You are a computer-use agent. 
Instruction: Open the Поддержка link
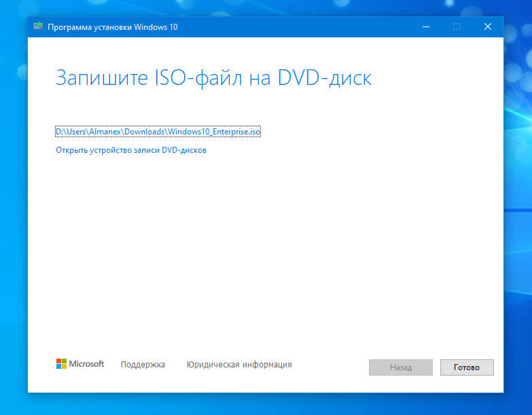click(143, 365)
